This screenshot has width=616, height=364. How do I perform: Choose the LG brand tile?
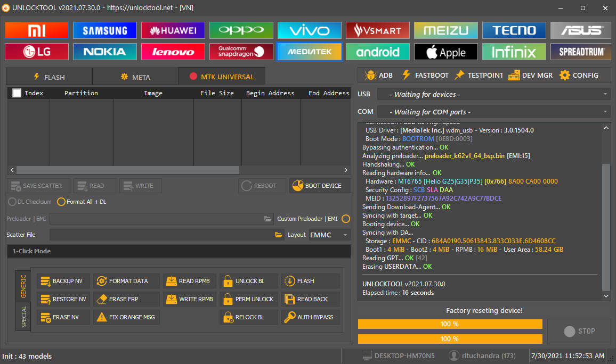37,52
